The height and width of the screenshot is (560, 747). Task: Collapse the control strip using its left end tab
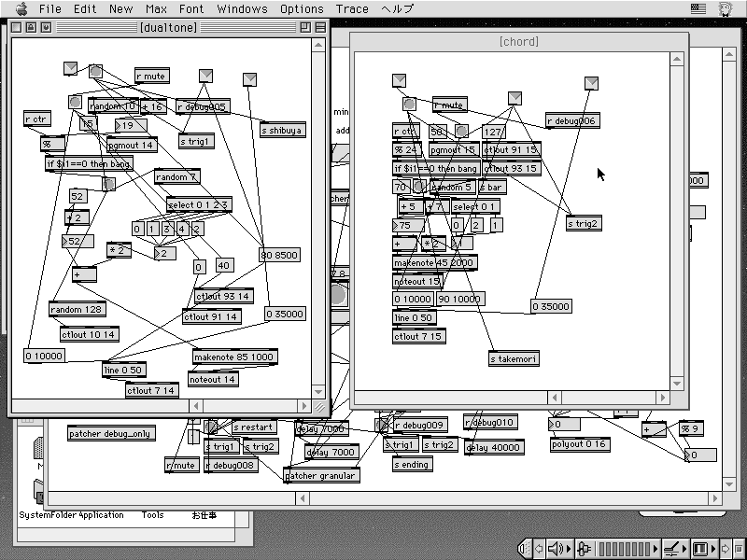pos(524,549)
